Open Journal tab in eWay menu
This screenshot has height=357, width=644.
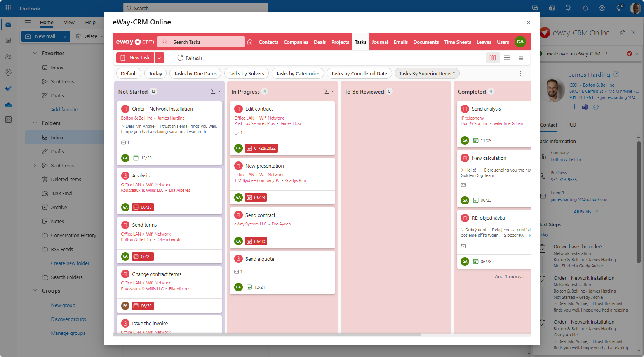pos(380,42)
